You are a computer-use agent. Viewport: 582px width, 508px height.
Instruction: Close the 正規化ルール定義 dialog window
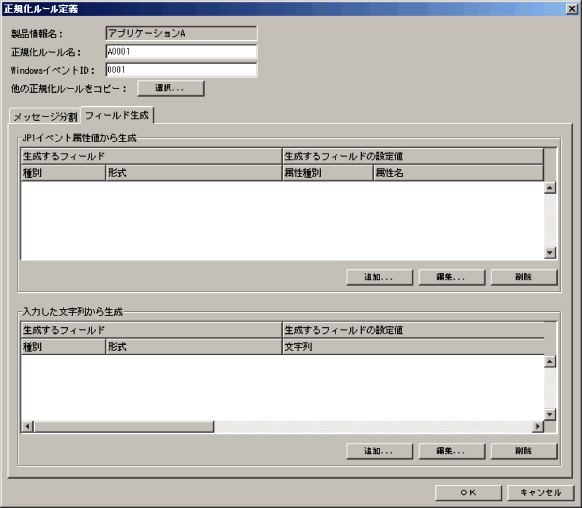pyautogui.click(x=572, y=9)
